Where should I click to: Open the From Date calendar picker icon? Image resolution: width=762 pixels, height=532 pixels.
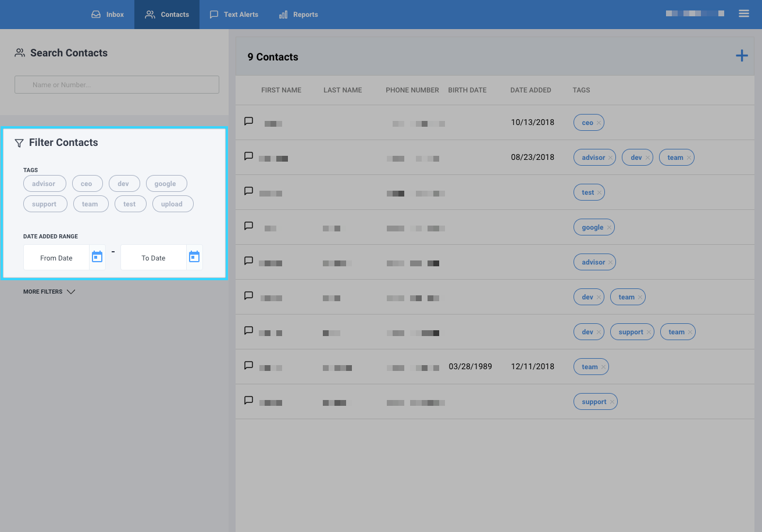tap(97, 256)
